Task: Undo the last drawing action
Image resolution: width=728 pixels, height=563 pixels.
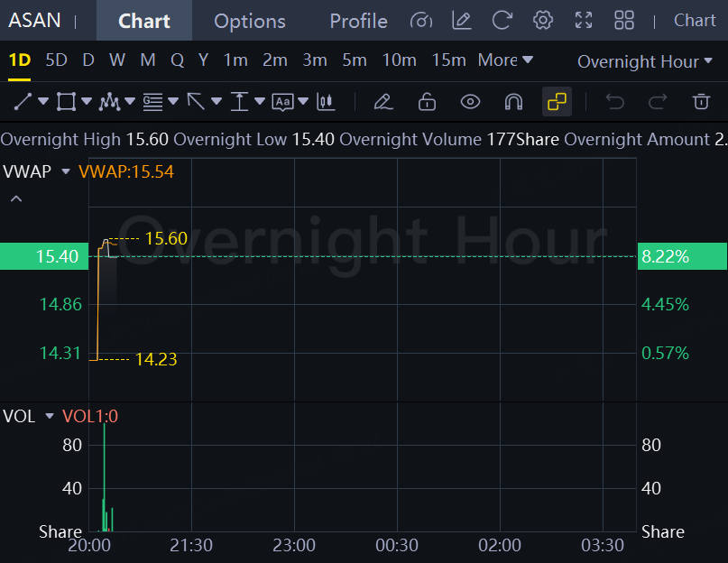Action: click(x=614, y=102)
